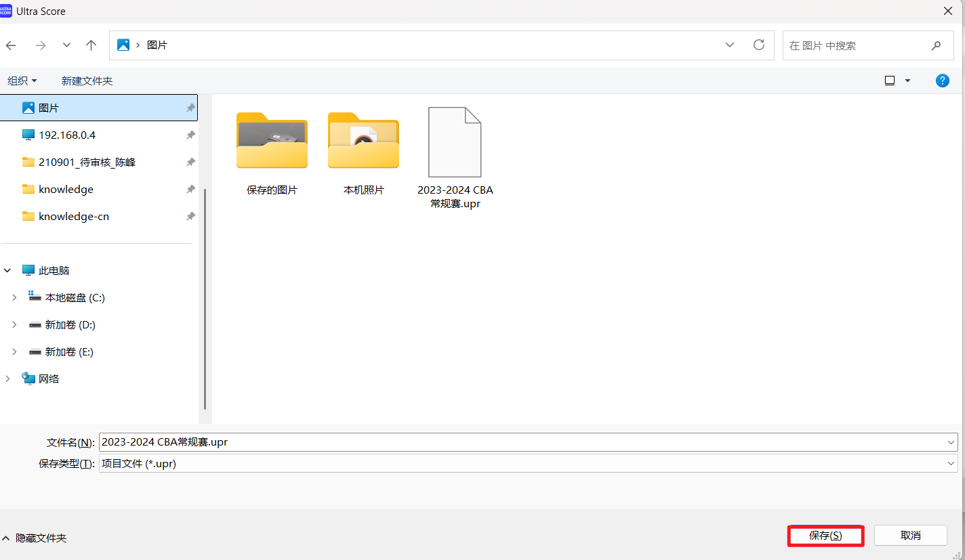The height and width of the screenshot is (560, 965).
Task: Click the back navigation arrow
Action: (x=11, y=45)
